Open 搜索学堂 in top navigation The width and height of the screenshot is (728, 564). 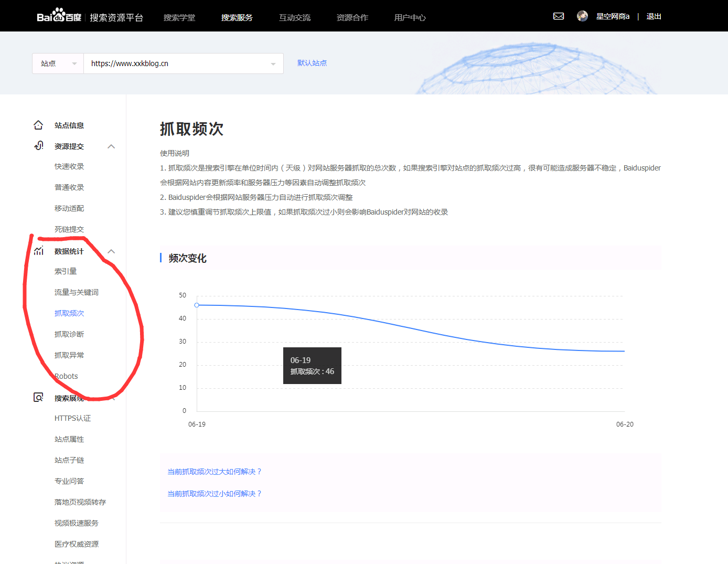click(179, 17)
